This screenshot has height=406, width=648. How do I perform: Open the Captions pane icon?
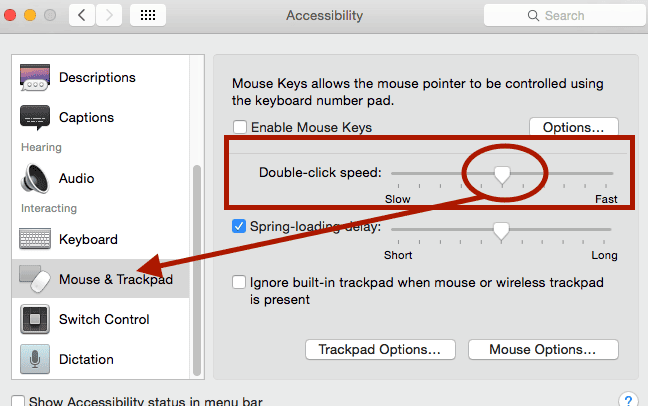click(x=35, y=117)
